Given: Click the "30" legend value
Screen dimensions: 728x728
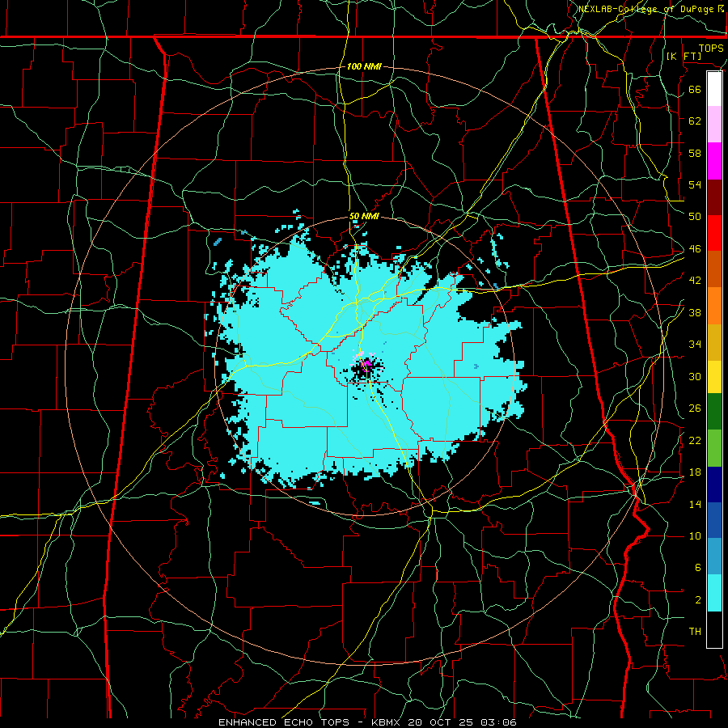Looking at the screenshot, I should [695, 377].
